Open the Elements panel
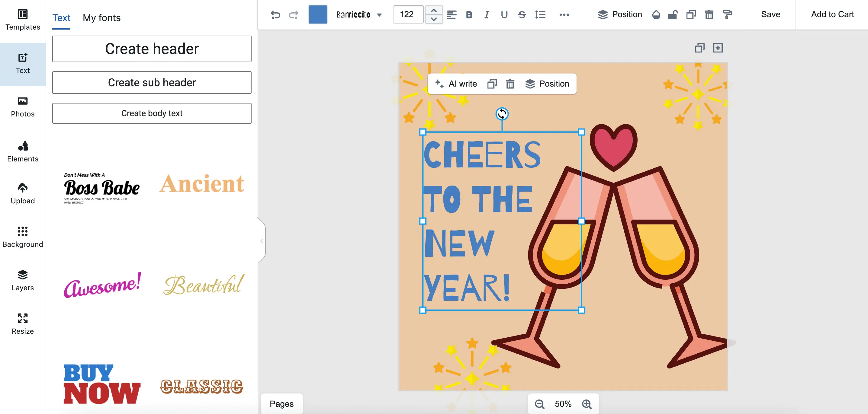 (x=23, y=151)
